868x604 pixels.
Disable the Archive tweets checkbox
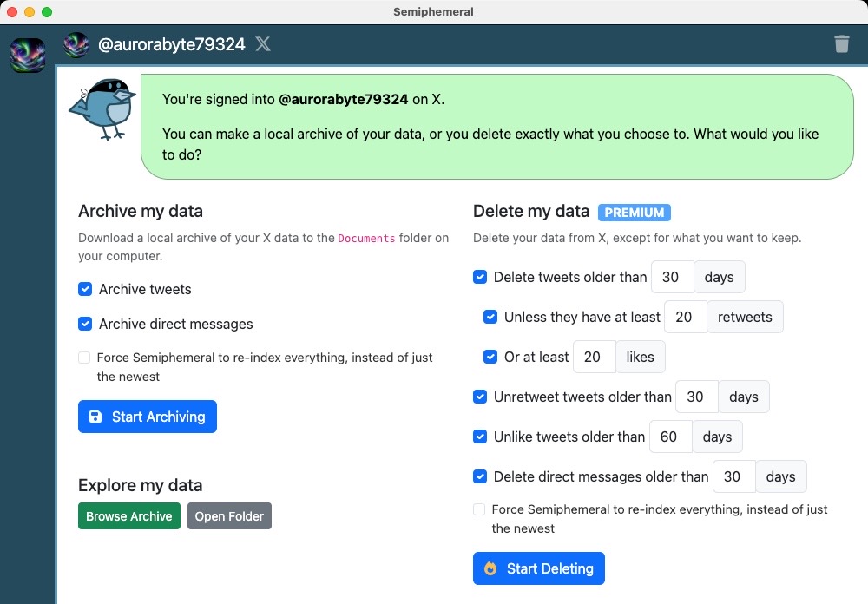pos(84,289)
